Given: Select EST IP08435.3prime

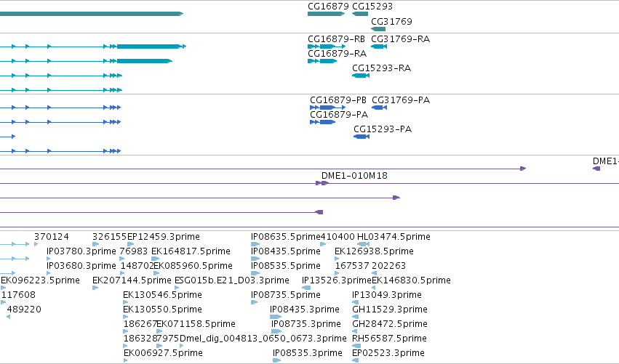Looking at the screenshot, I should click(305, 310).
